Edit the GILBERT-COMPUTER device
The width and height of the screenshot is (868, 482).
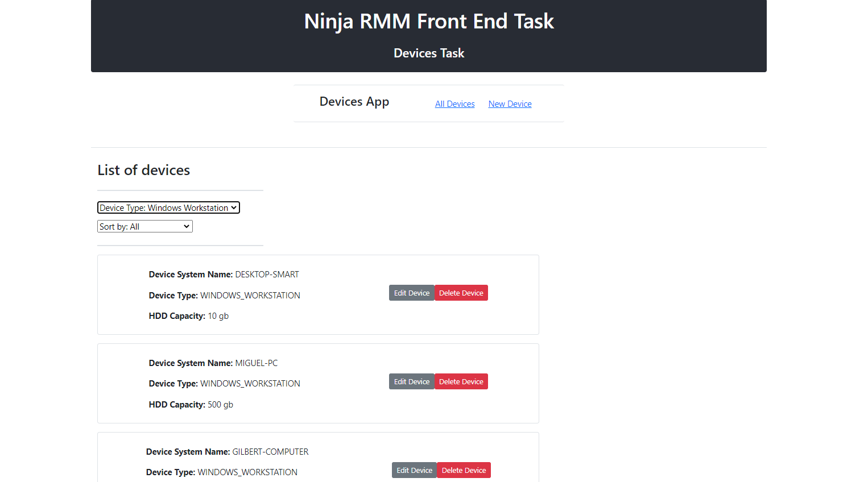coord(415,471)
